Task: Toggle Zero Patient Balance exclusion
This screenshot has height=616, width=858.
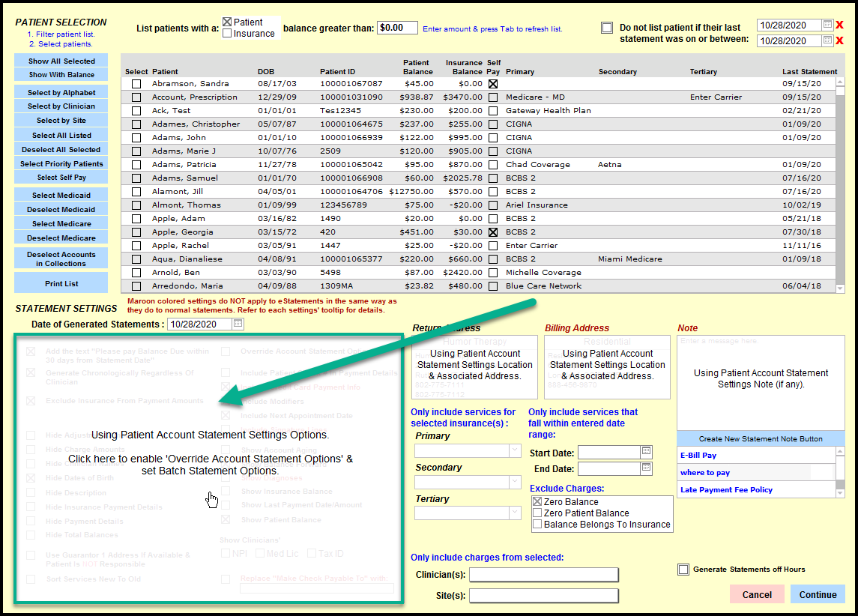Action: 537,513
